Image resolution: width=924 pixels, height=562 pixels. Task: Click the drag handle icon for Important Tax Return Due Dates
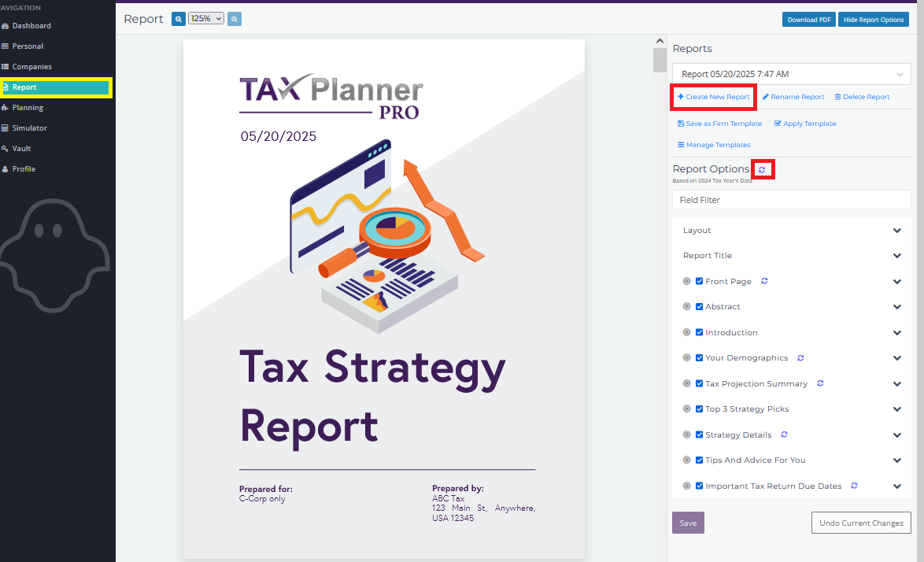[686, 486]
